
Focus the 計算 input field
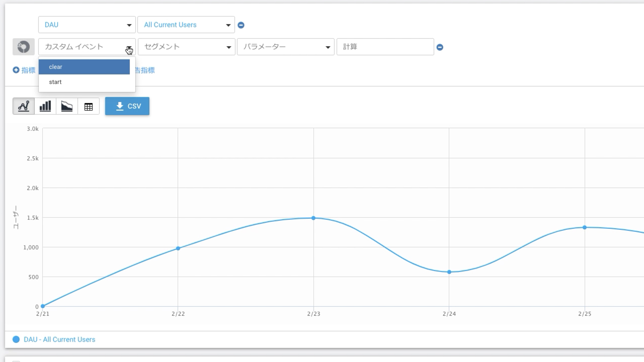coord(385,47)
